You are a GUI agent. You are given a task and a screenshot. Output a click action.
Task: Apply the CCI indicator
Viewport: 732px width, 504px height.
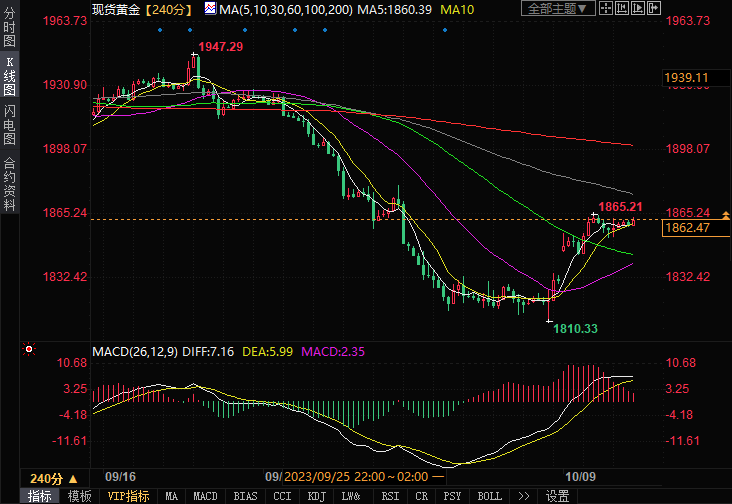(x=282, y=496)
